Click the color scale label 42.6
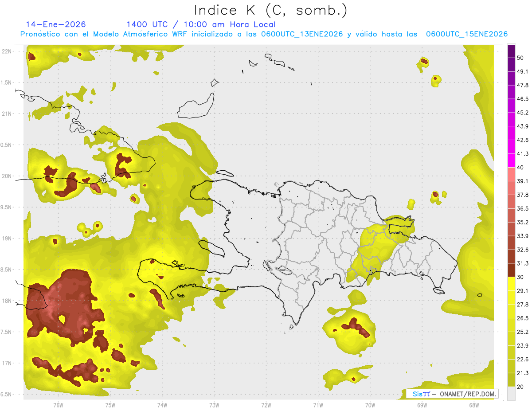 (523, 140)
